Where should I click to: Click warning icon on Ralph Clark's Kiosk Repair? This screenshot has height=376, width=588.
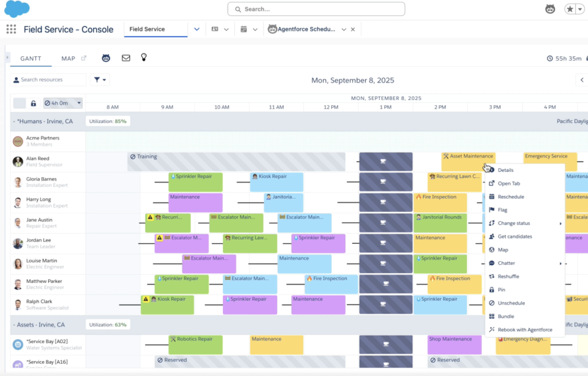click(146, 300)
